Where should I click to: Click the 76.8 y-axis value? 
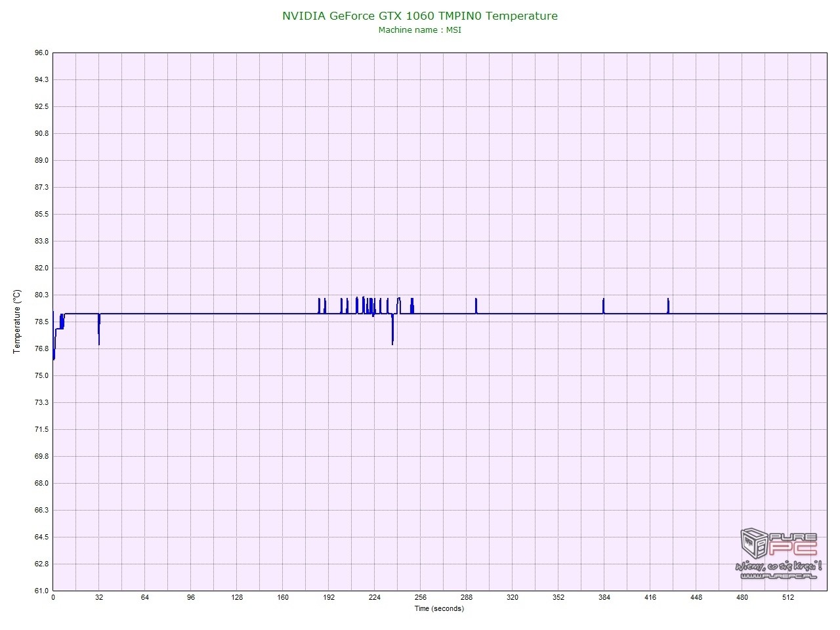pos(41,348)
